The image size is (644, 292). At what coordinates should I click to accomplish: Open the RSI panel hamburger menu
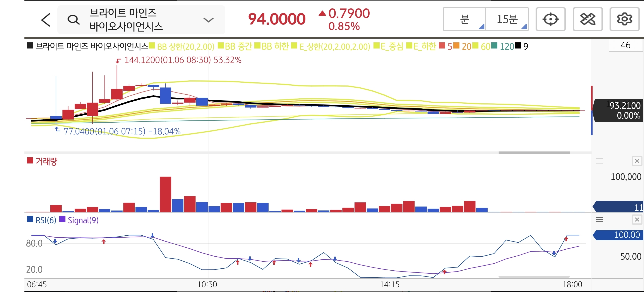(x=599, y=220)
